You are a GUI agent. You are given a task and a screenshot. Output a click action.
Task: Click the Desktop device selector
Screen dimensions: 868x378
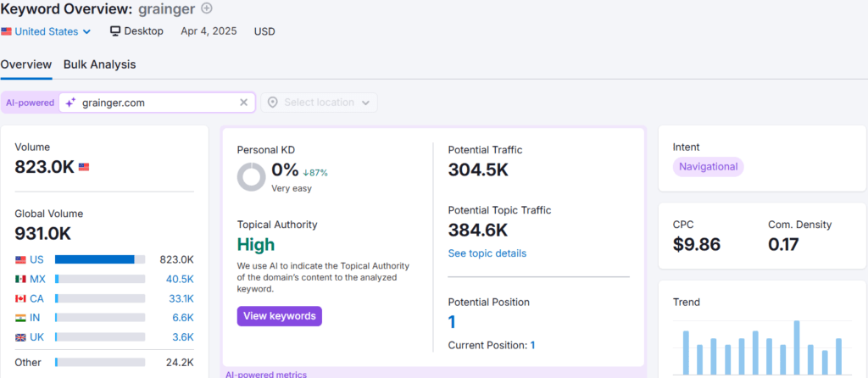pyautogui.click(x=136, y=31)
